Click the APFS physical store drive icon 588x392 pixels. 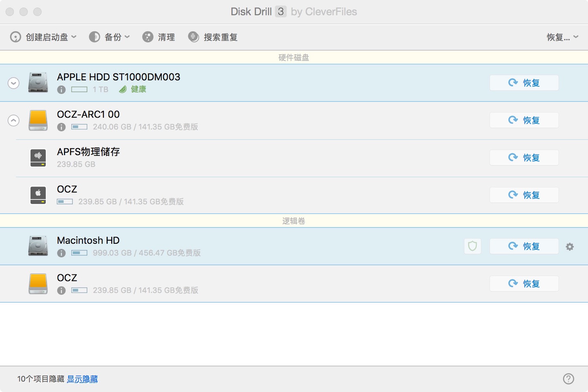coord(38,158)
